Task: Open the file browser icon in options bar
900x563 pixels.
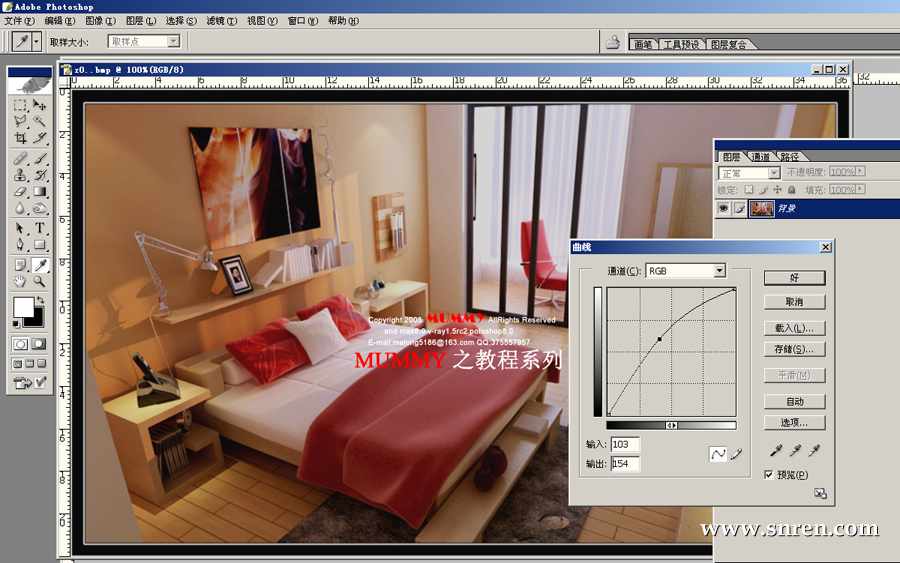Action: (613, 42)
